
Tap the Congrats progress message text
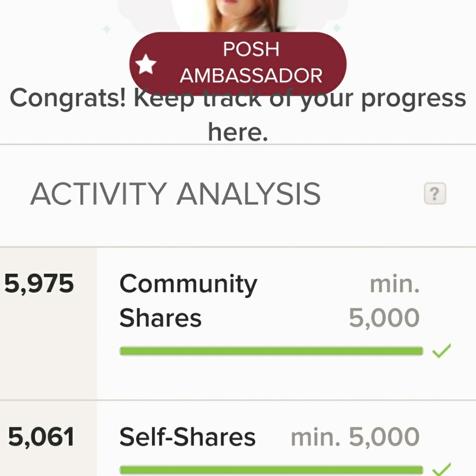pos(238,114)
